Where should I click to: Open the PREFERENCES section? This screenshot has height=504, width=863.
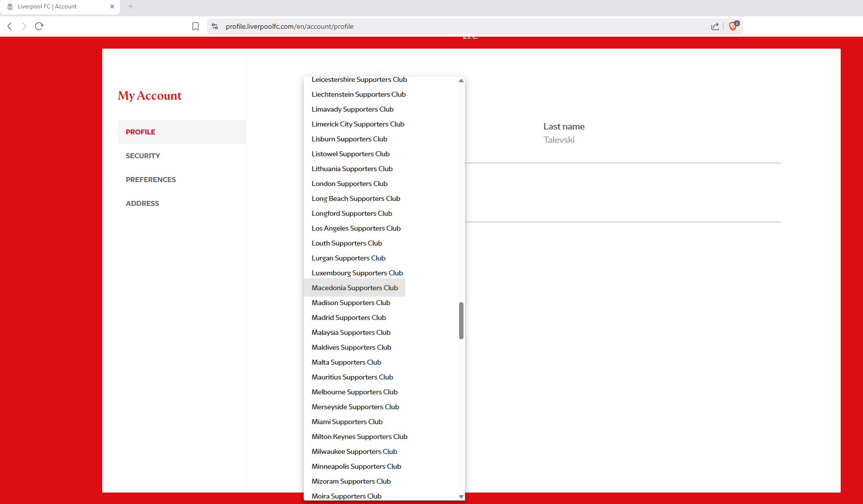point(182,180)
